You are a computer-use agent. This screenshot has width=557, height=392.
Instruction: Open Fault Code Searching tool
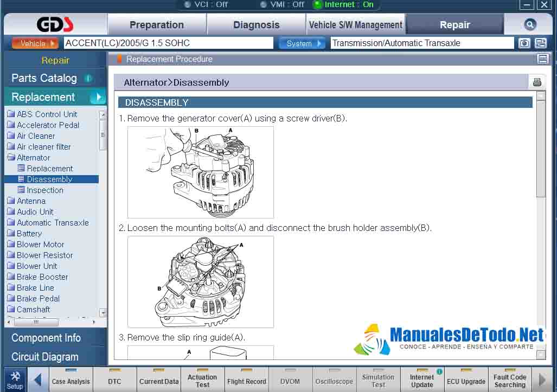pyautogui.click(x=510, y=380)
